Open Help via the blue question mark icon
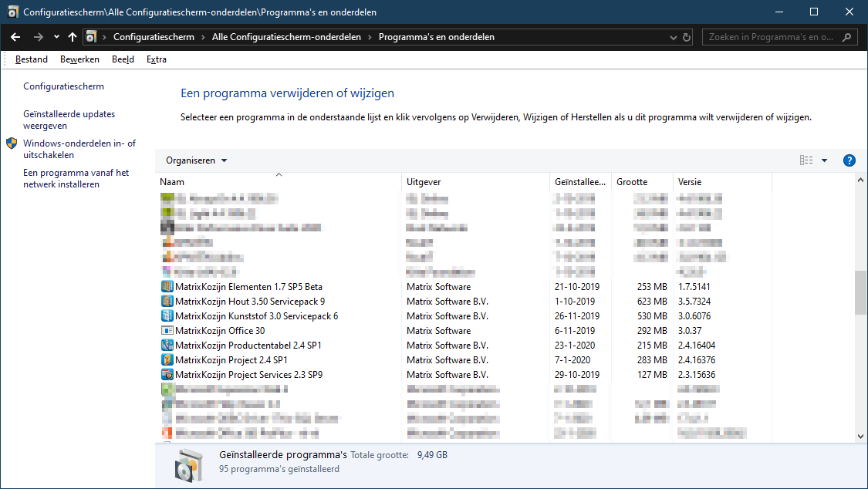This screenshot has width=868, height=489. click(849, 160)
